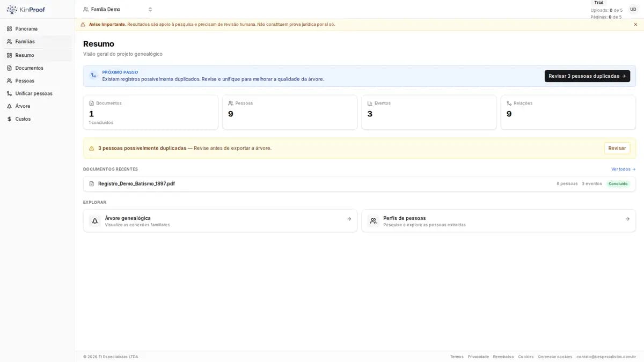Screen dimensions: 644x362
Task: Click the UD user avatar
Action: point(633,10)
